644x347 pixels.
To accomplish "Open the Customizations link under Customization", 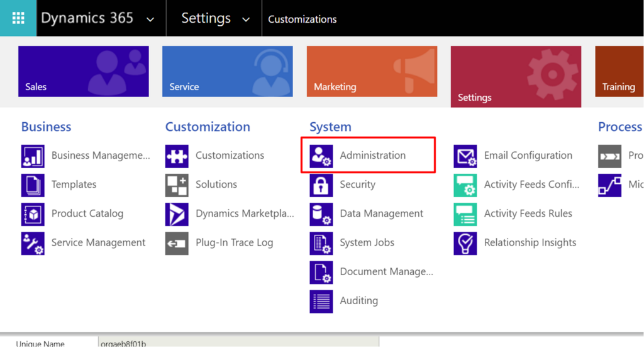I will coord(230,156).
